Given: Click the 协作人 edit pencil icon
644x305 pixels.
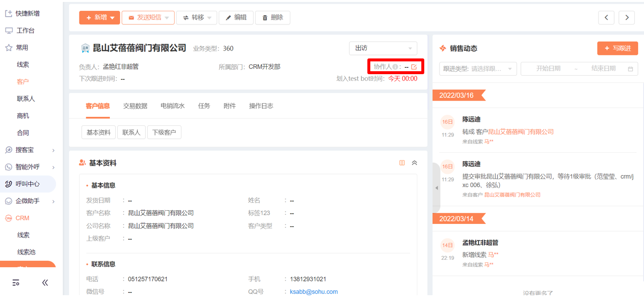Looking at the screenshot, I should click(x=414, y=67).
